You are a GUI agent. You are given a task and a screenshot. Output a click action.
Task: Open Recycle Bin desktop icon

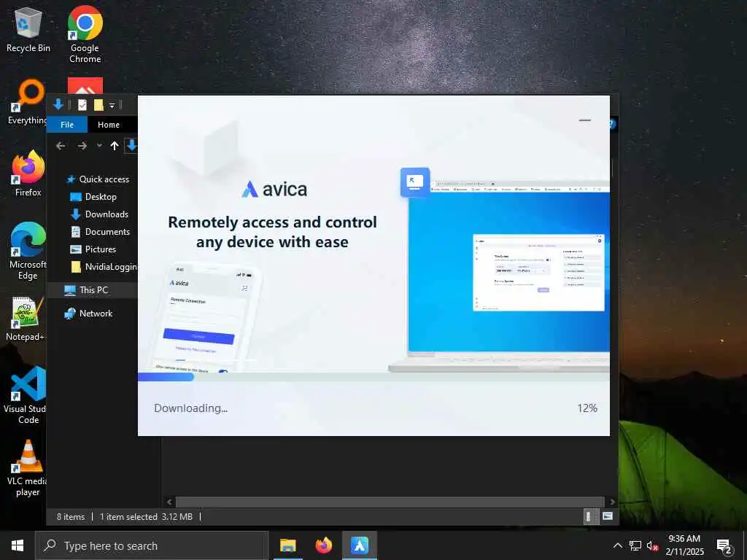[28, 31]
